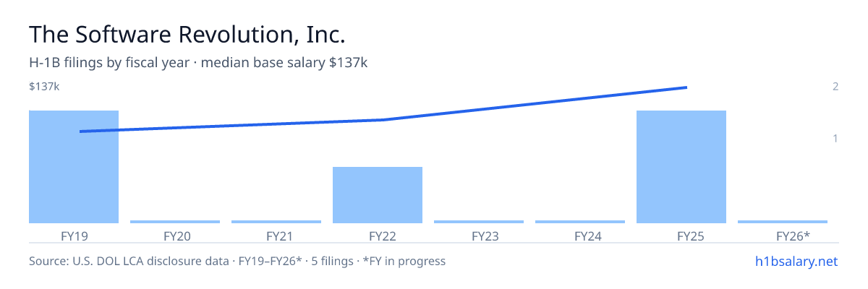Click the small FY21 bar

click(276, 222)
